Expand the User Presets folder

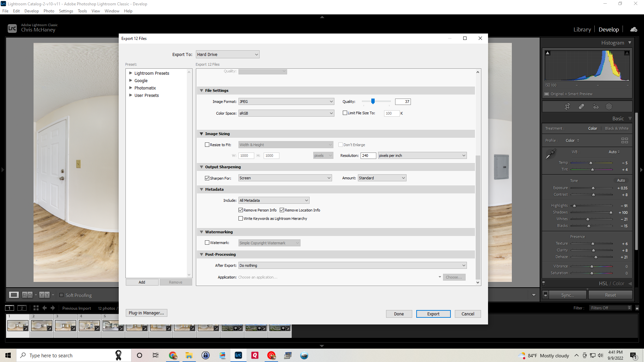(x=131, y=95)
